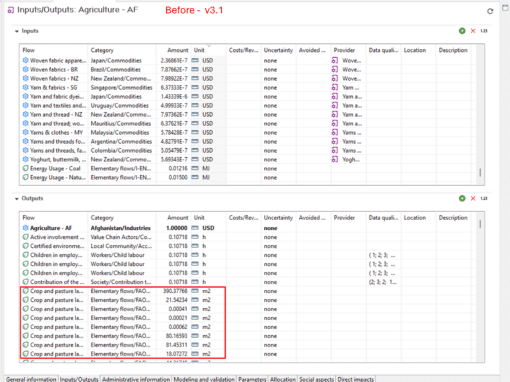Click provider icon in Yarns & clothes - MY row
The height and width of the screenshot is (382, 510).
tap(335, 132)
